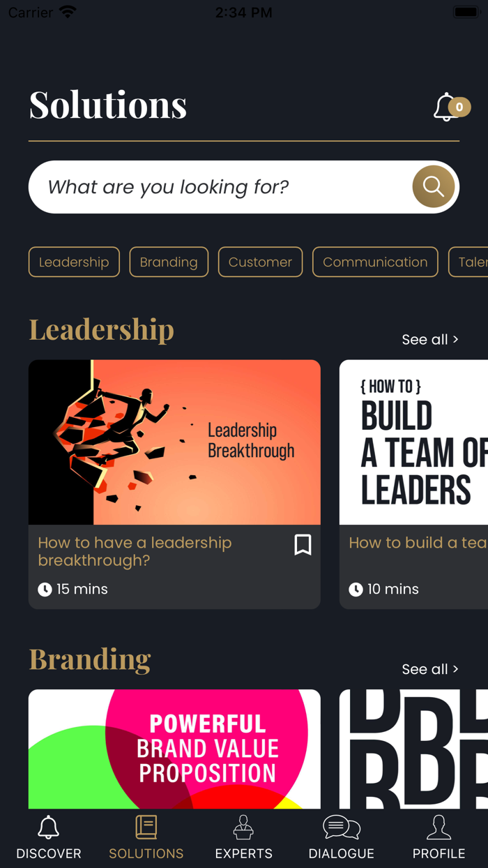Filter by Branding category chip
Viewport: 488px width, 868px height.
(x=169, y=262)
